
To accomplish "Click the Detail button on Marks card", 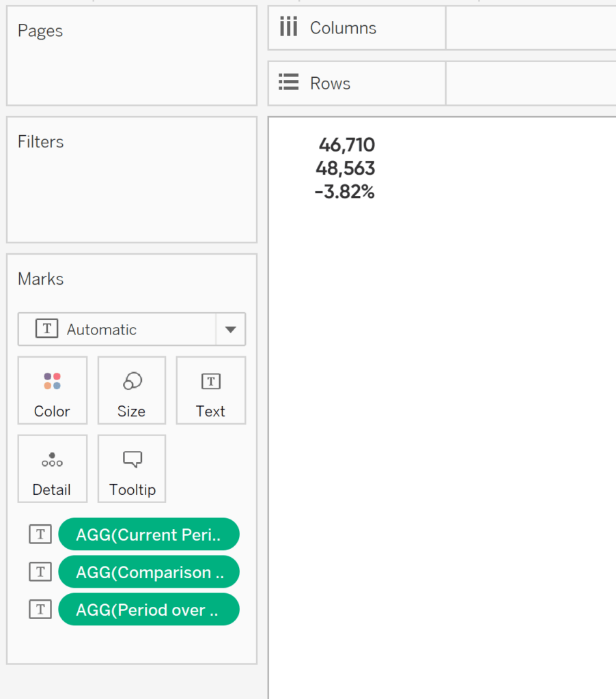I will click(52, 468).
